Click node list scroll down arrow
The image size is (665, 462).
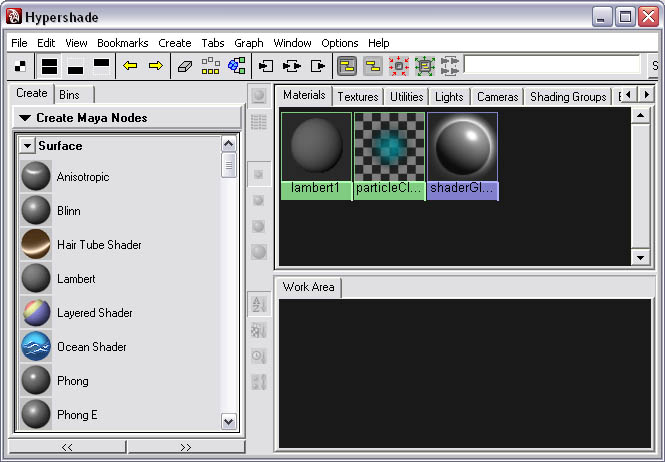click(229, 422)
